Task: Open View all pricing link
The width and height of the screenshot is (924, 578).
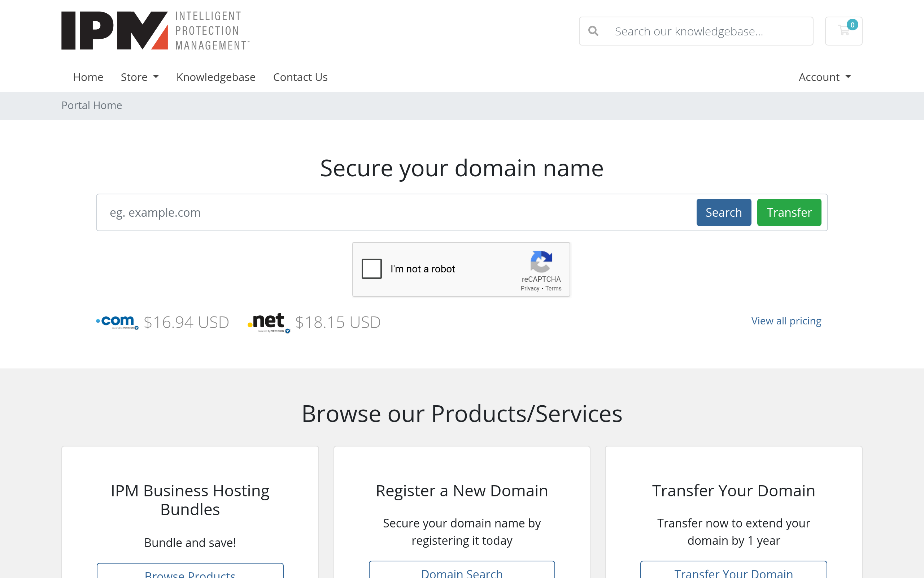Action: click(786, 321)
